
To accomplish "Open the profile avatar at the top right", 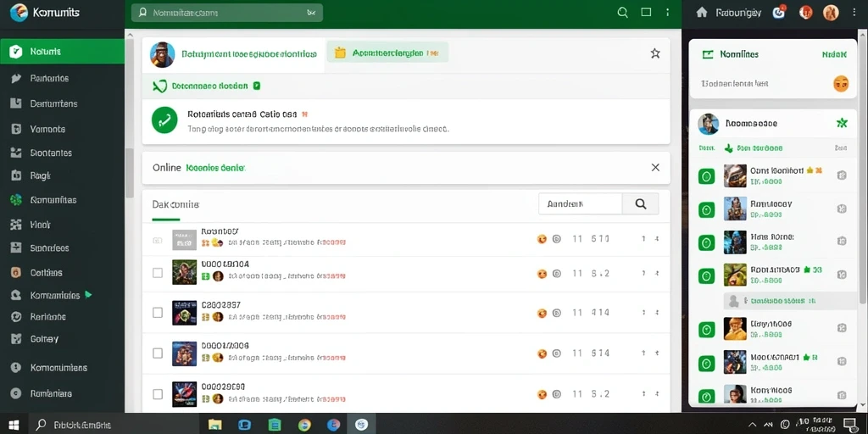I will (x=831, y=12).
